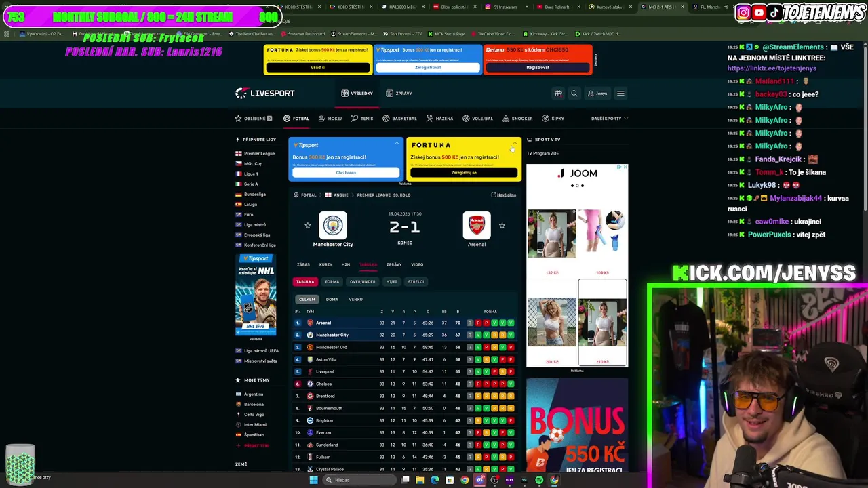Viewport: 868px width, 488px height.
Task: Select Házená sport
Action: point(439,119)
